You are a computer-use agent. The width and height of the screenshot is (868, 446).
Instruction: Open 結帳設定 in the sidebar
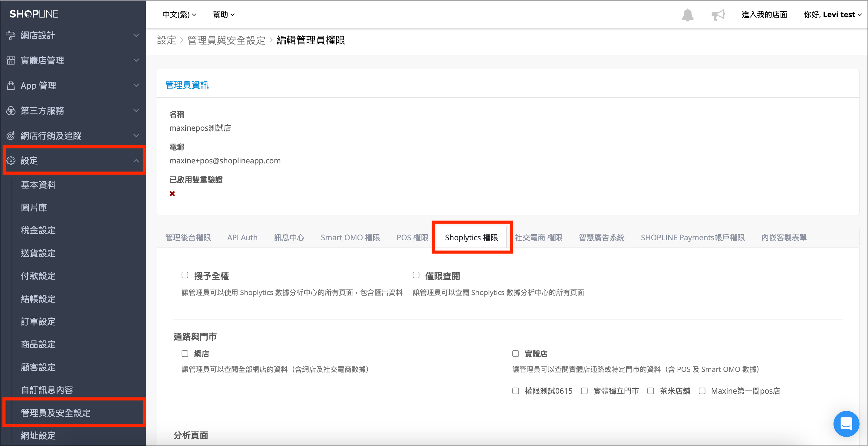pyautogui.click(x=38, y=299)
